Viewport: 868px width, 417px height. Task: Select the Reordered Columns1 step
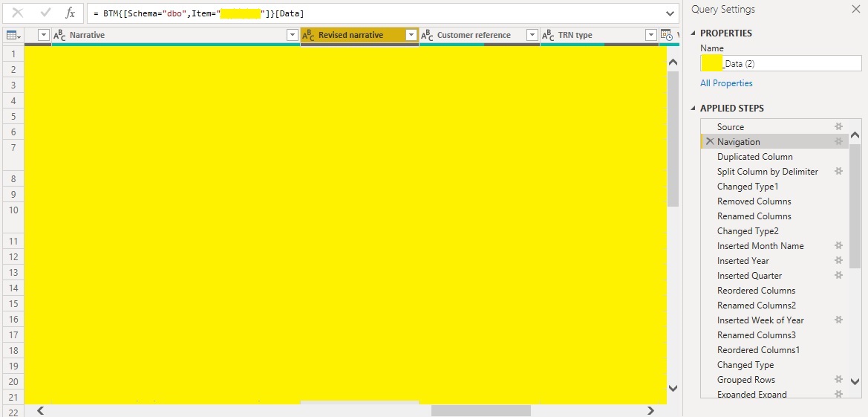[774, 350]
